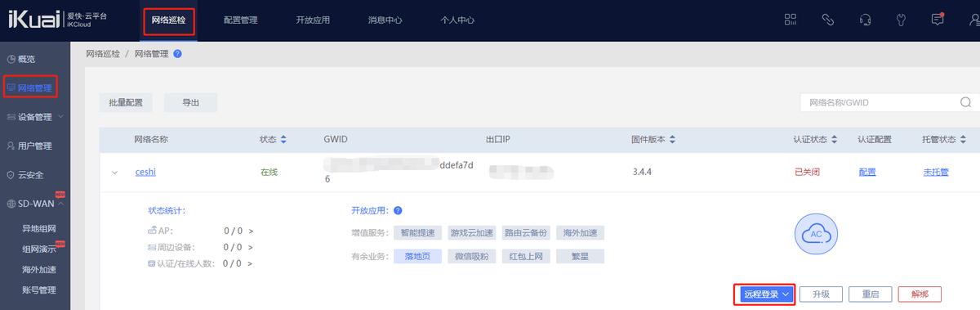This screenshot has width=980, height=310.
Task: Click the search magnifier icon
Action: click(x=966, y=102)
